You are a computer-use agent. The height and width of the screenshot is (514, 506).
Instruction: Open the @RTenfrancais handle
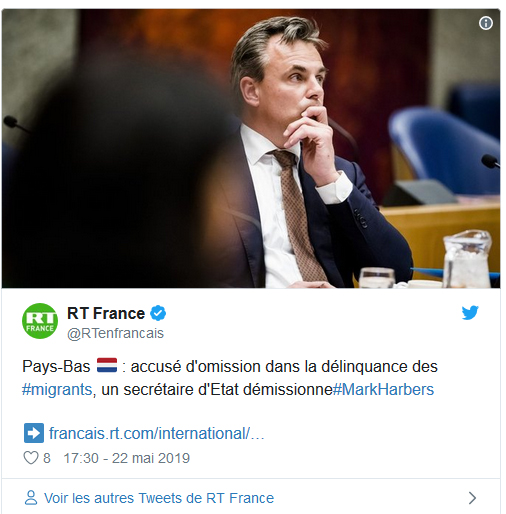(x=115, y=333)
